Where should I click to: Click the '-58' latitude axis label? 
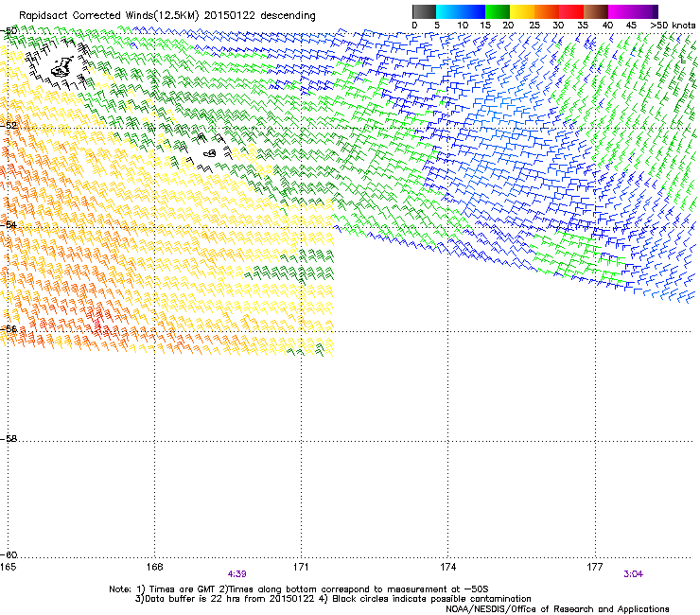9,439
